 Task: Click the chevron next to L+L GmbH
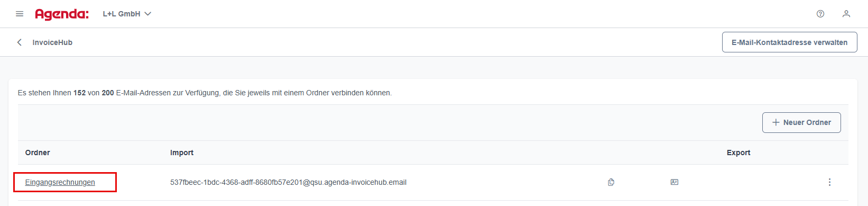148,14
